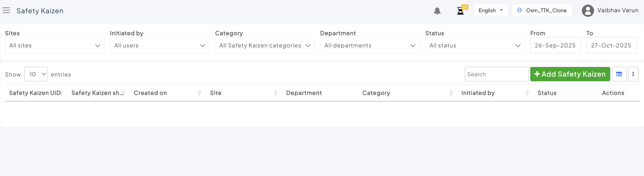Click the Add Safety Kaizen button

click(x=570, y=74)
